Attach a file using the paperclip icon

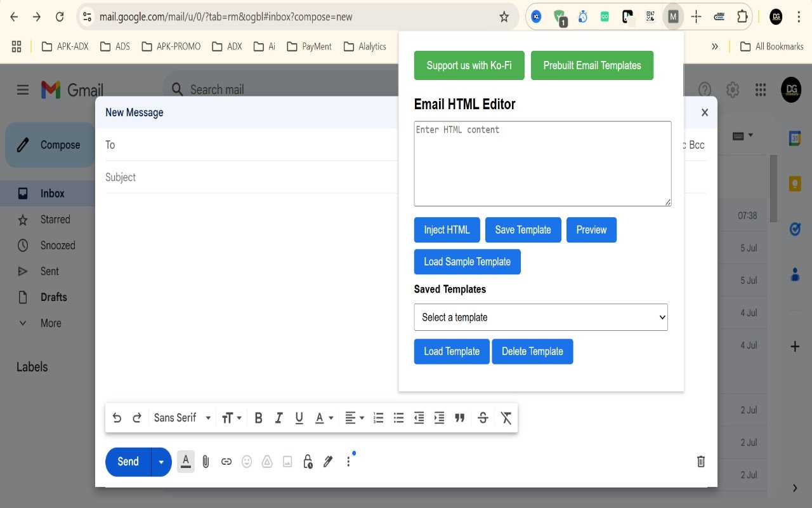206,462
